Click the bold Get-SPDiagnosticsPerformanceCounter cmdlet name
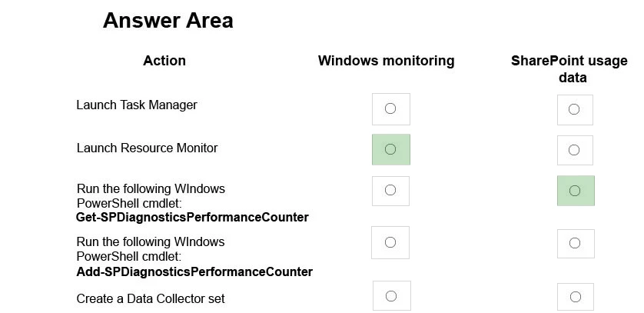644x313 pixels. (192, 218)
